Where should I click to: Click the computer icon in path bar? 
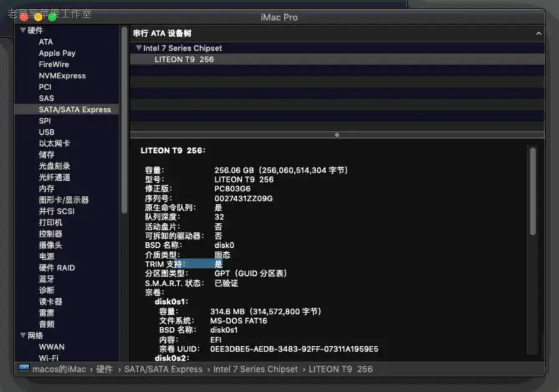pos(24,368)
